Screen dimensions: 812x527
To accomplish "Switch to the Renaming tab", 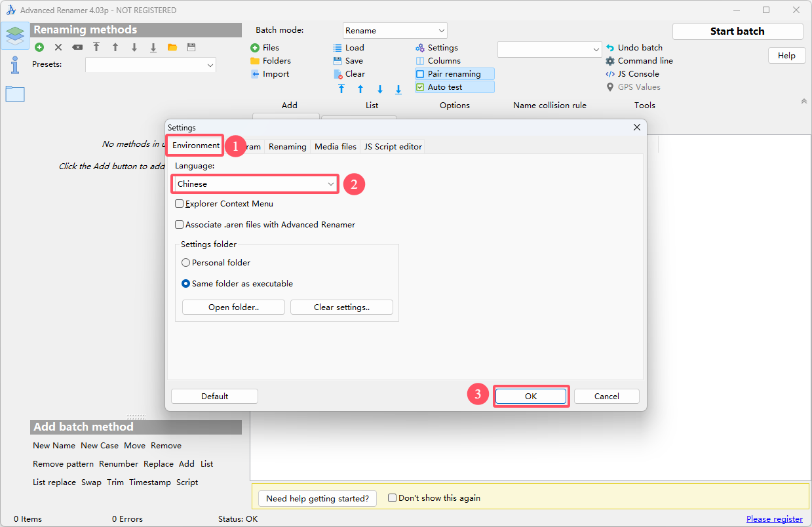I will [x=288, y=147].
